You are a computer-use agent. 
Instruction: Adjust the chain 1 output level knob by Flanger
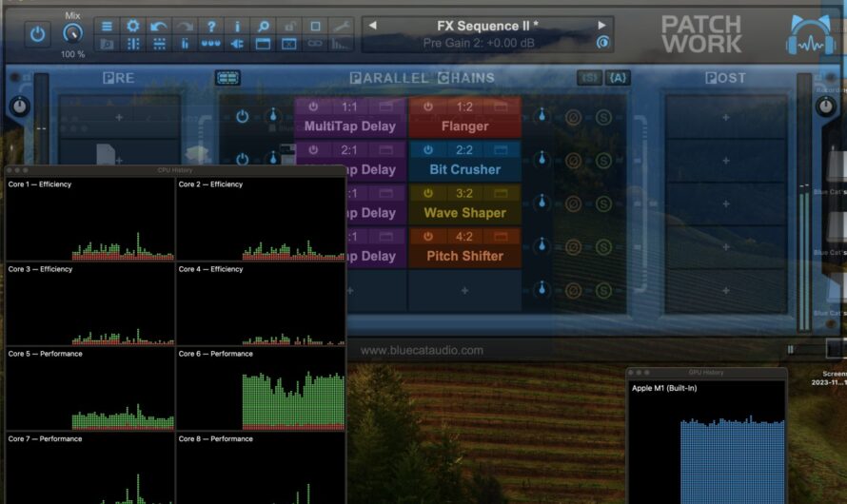click(x=542, y=115)
